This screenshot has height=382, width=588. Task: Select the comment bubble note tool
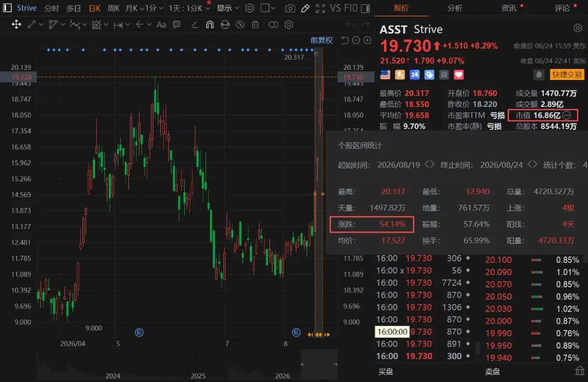[x=177, y=25]
